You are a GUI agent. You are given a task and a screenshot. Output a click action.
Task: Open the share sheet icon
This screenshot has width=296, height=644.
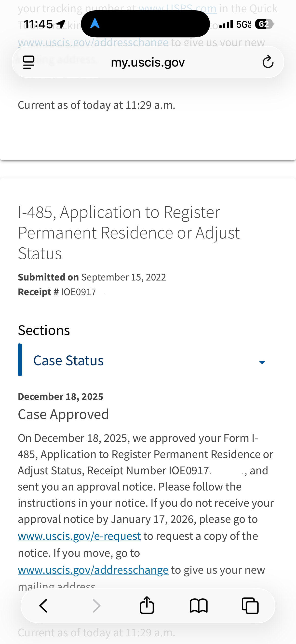147,605
